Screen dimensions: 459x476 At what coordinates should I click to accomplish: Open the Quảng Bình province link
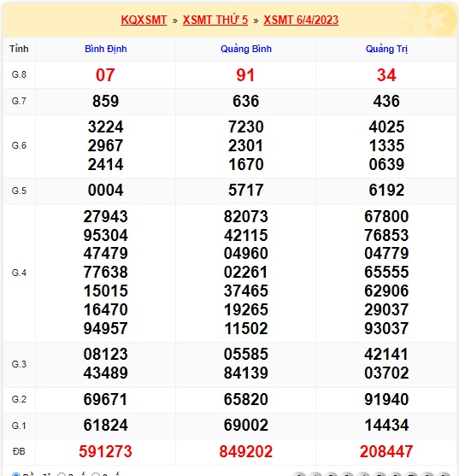(246, 49)
